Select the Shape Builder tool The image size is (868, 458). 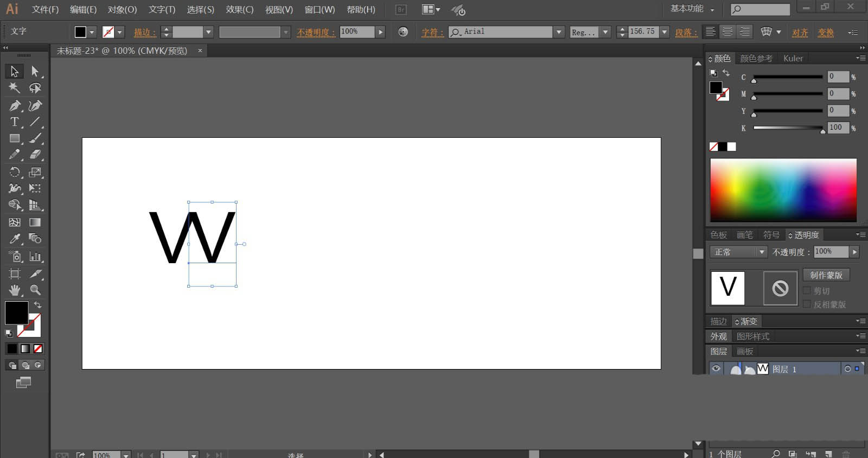(15, 205)
